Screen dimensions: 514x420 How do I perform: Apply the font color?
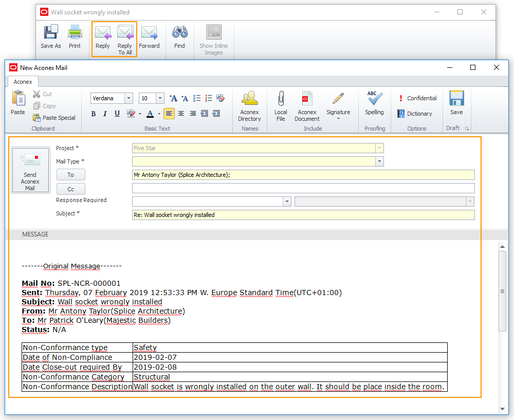(150, 114)
